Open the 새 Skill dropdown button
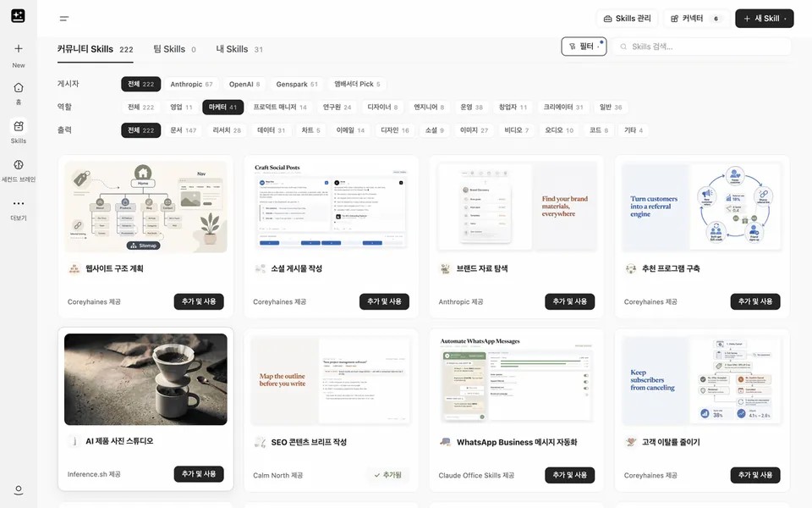Viewport: 812px width, 508px height. coord(765,19)
